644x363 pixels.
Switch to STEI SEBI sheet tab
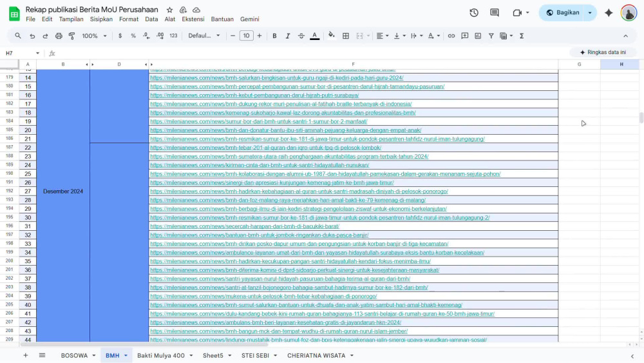[x=255, y=356]
